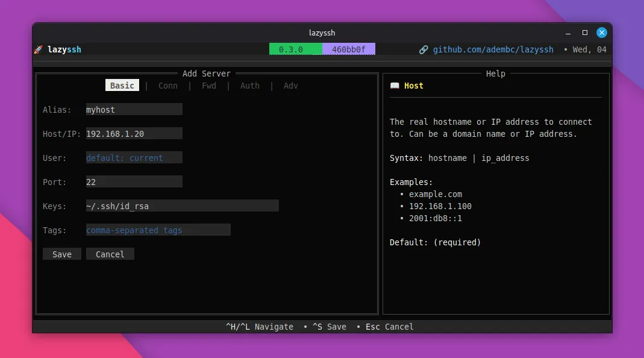Open the Fwd tab
The image size is (644, 358).
click(208, 86)
